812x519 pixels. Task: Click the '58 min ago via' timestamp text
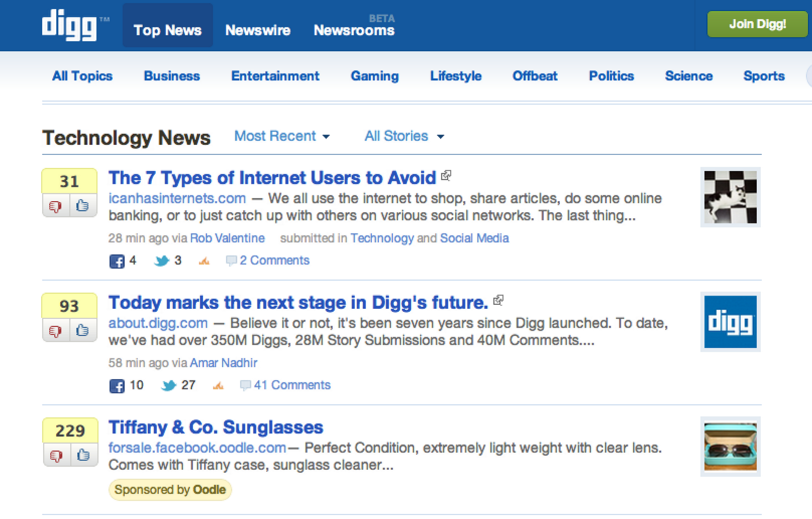coord(148,363)
